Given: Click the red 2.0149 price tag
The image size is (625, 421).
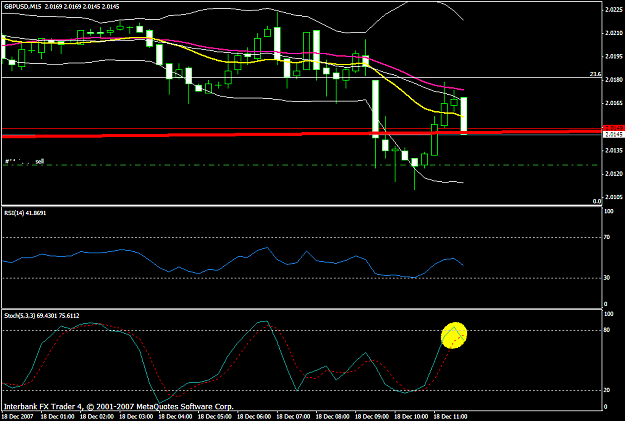Looking at the screenshot, I should tap(614, 128).
